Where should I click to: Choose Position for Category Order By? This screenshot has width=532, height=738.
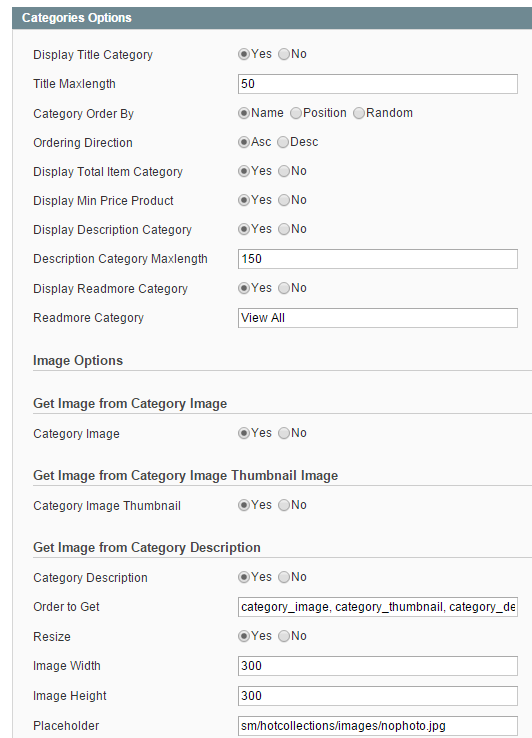[296, 113]
